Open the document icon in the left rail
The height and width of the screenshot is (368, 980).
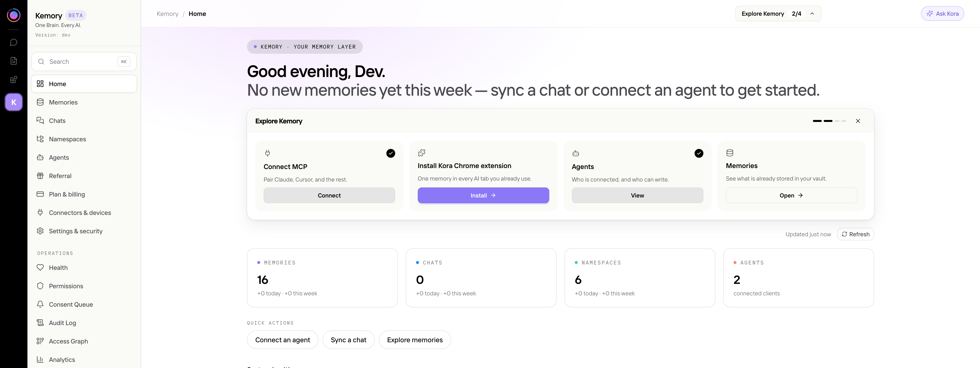click(x=14, y=61)
